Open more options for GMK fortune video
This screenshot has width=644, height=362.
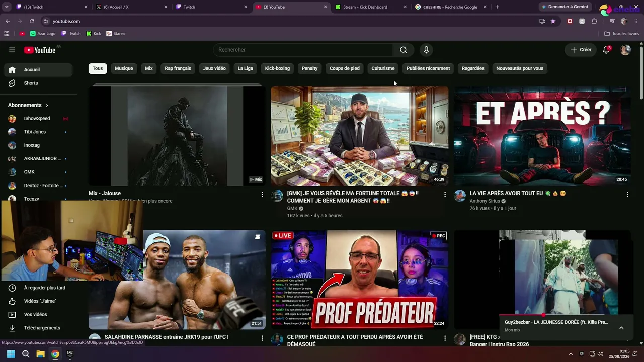445,194
